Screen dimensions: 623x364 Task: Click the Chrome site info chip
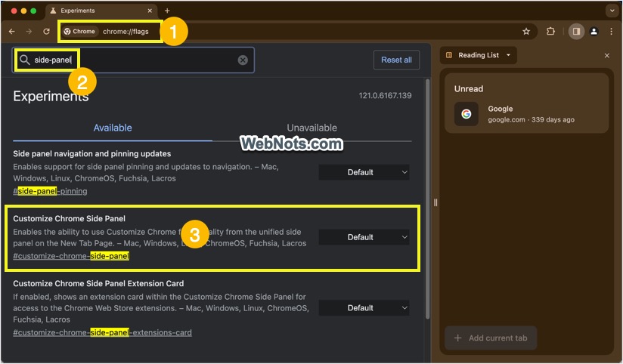[x=79, y=32]
